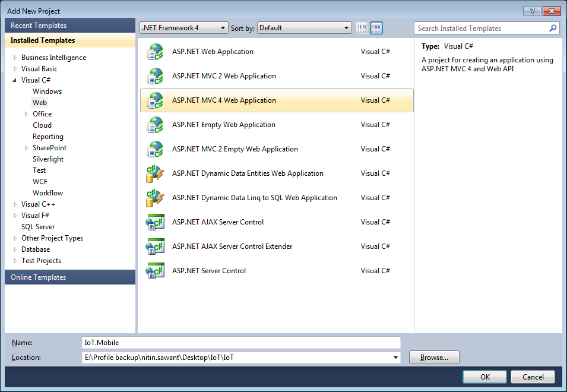Select the Web category
The height and width of the screenshot is (392, 567).
[39, 103]
